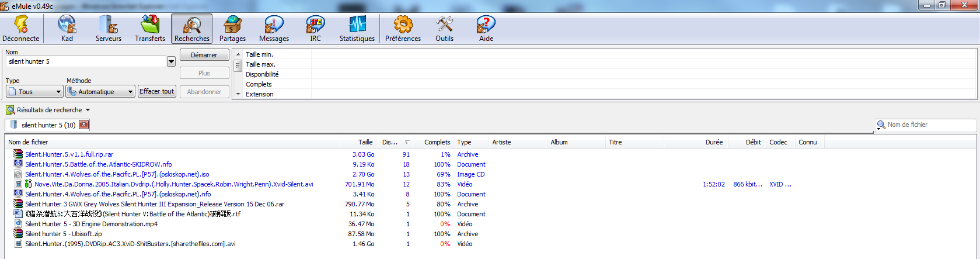The width and height of the screenshot is (980, 259).
Task: Open the Outils menu
Action: point(444,29)
